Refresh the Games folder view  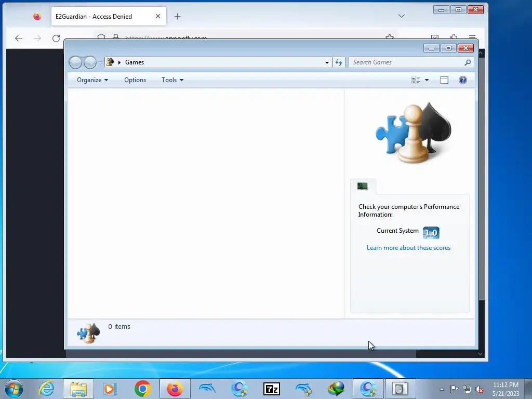(339, 62)
